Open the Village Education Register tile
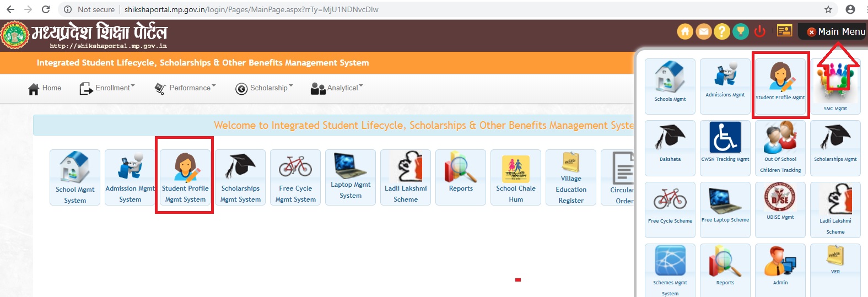Screen dimensions: 868x297 pos(571,177)
